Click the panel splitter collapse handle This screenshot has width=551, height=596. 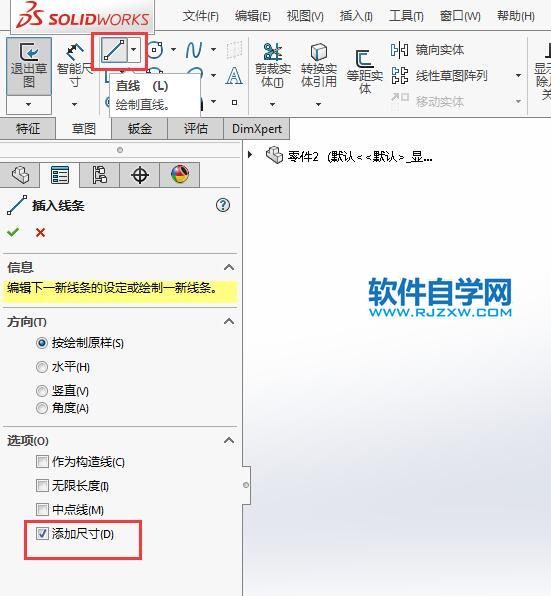point(246,485)
